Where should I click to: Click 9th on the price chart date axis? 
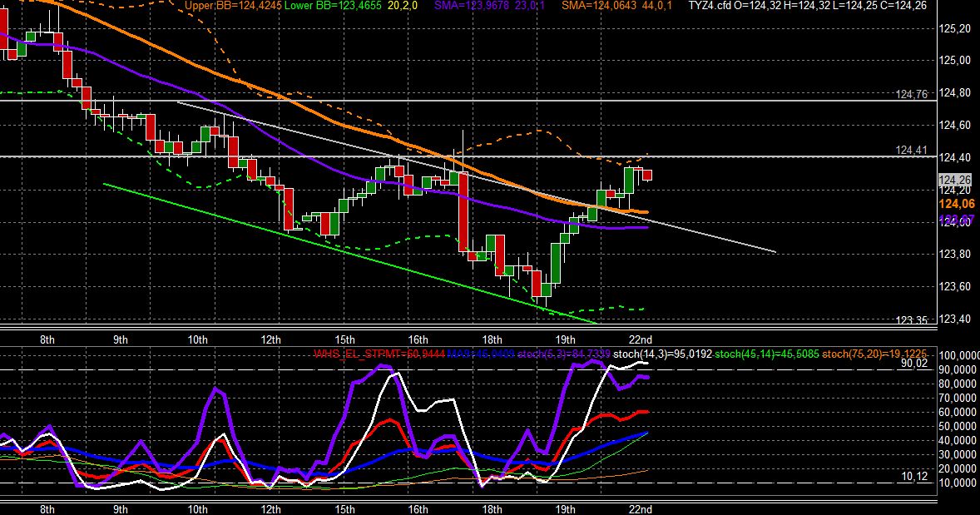(x=121, y=340)
